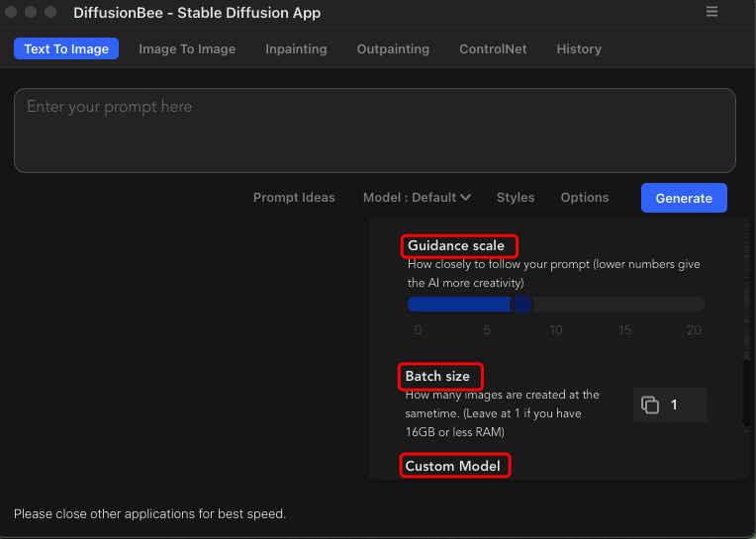
Task: Click the Batch size heading
Action: 437,376
